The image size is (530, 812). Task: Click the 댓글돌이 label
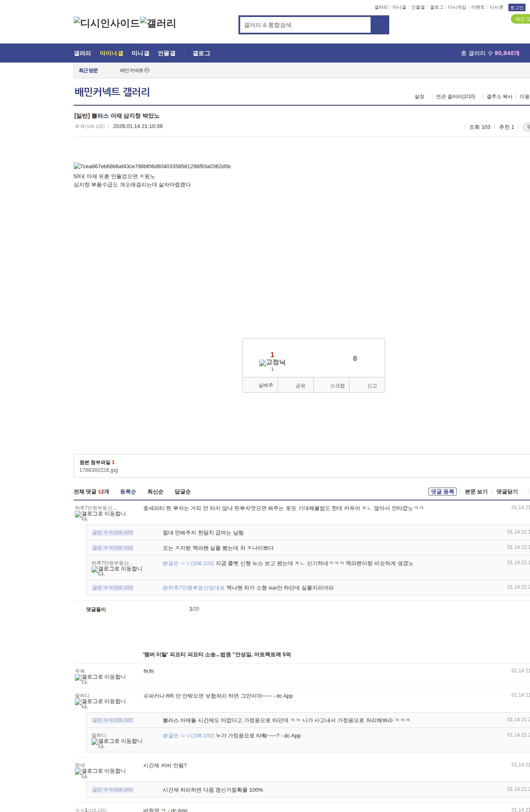(x=96, y=609)
